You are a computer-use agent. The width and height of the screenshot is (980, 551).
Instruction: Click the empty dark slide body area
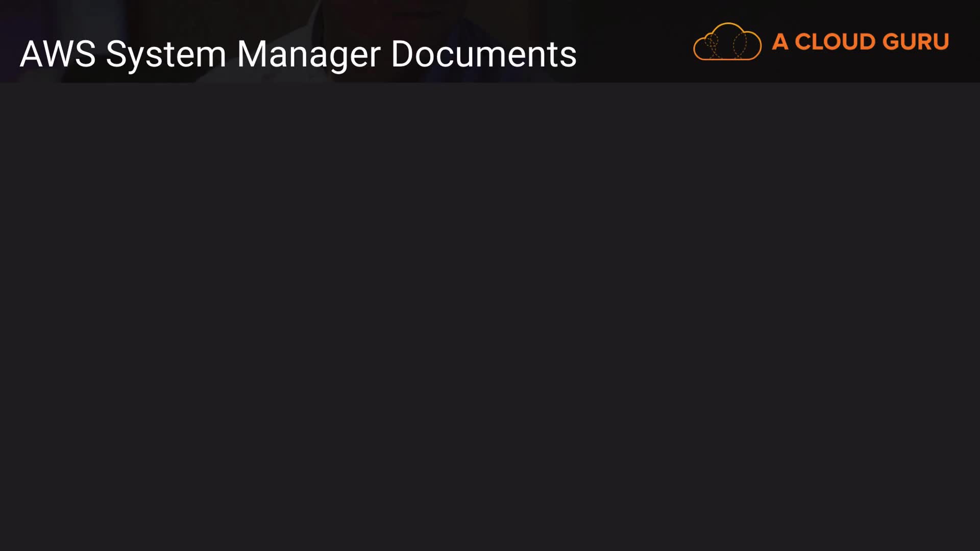[490, 316]
